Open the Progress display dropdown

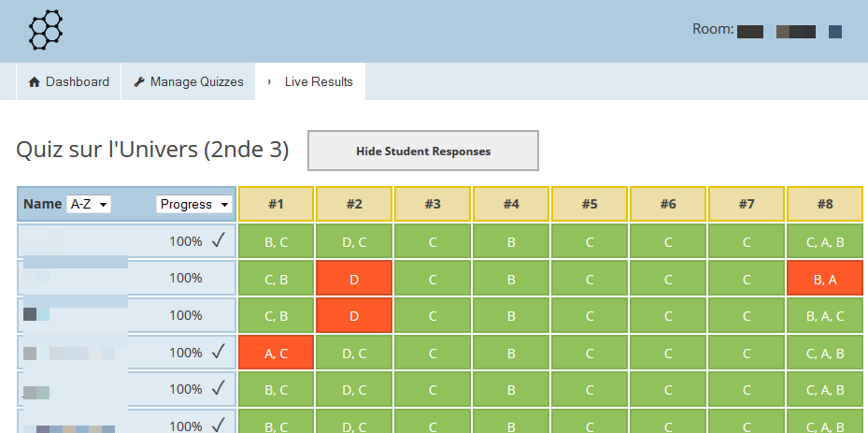click(193, 204)
